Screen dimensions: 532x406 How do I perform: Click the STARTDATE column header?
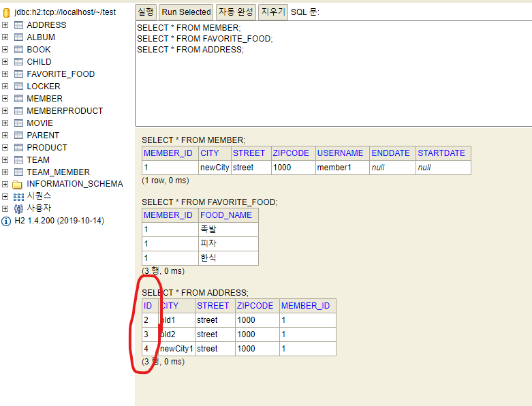(x=443, y=153)
